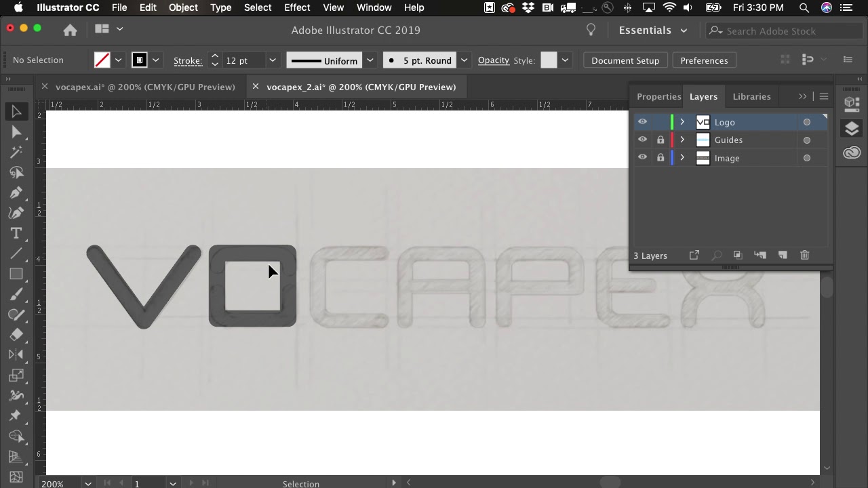Unlock the Guides layer

pyautogui.click(x=660, y=140)
